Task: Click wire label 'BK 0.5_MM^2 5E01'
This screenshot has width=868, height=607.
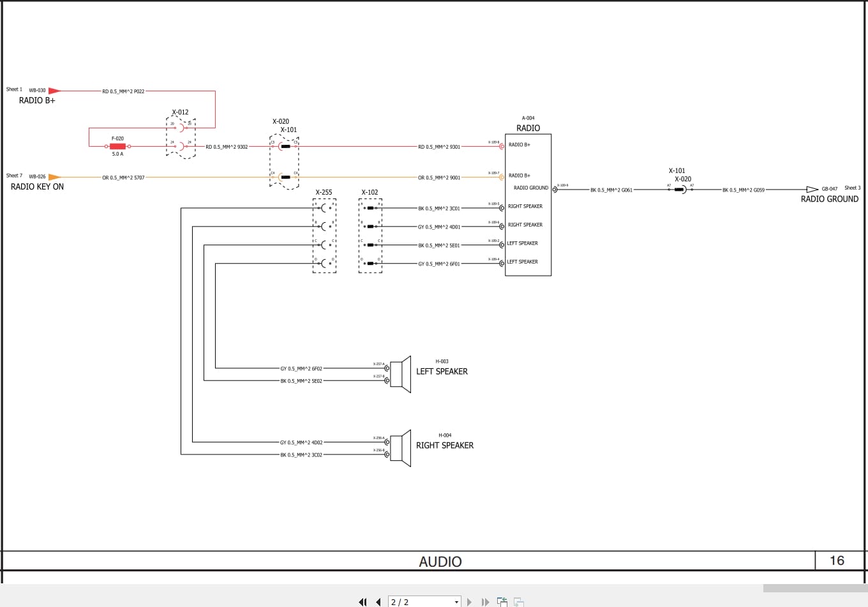Action: [439, 246]
